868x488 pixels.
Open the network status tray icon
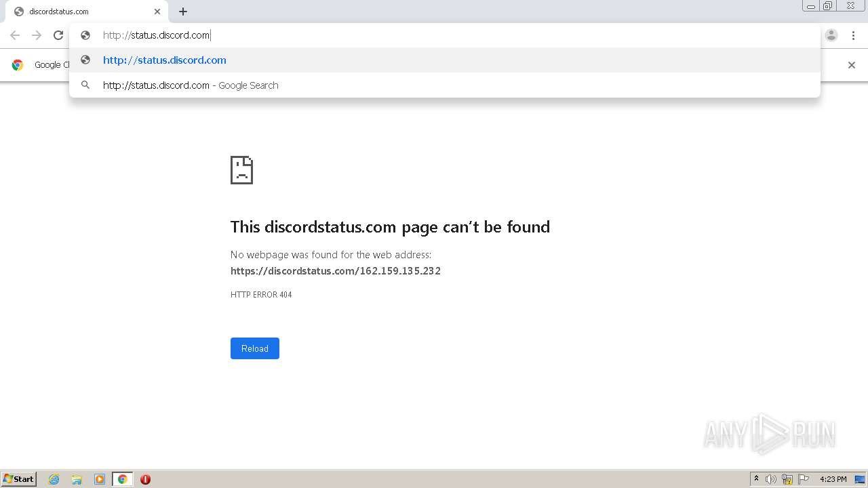(787, 479)
